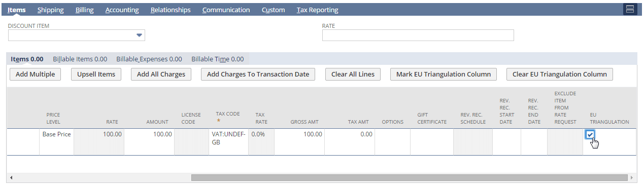Click the Rate input field
The height and width of the screenshot is (186, 644).
click(418, 35)
